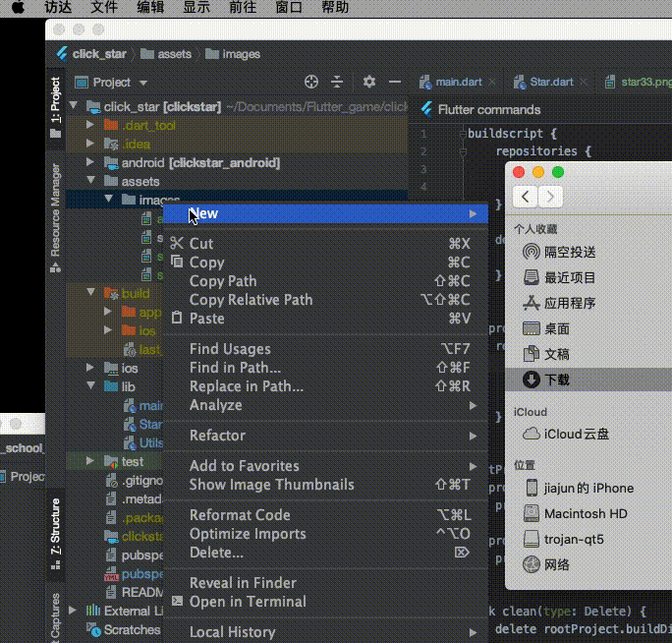
Task: Click the Macintosh HD disk icon
Action: point(532,513)
